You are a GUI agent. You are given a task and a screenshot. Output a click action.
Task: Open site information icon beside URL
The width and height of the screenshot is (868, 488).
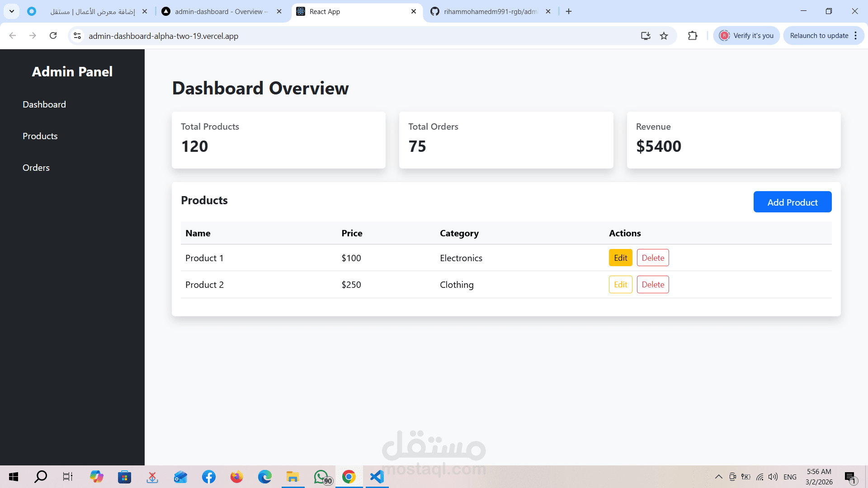point(77,36)
